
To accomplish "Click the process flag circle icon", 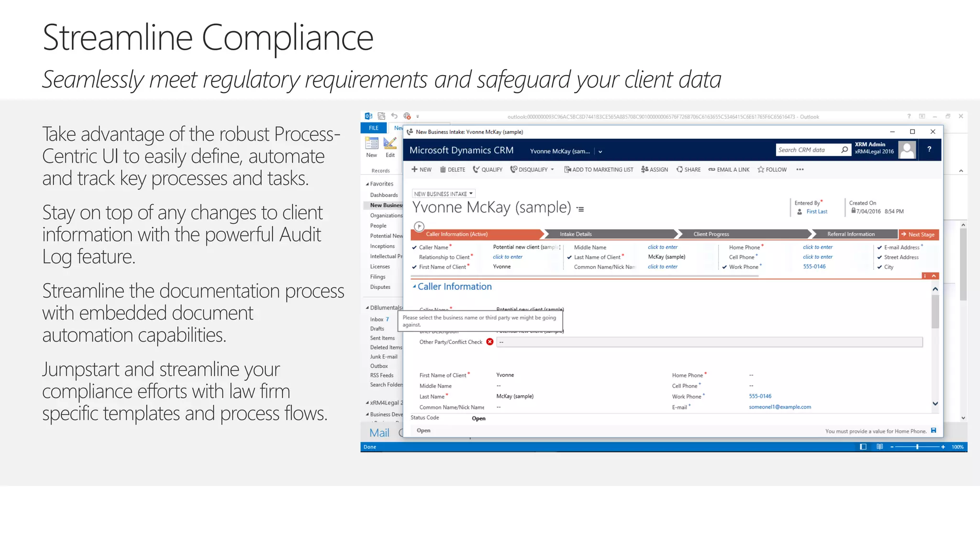I will coord(419,226).
